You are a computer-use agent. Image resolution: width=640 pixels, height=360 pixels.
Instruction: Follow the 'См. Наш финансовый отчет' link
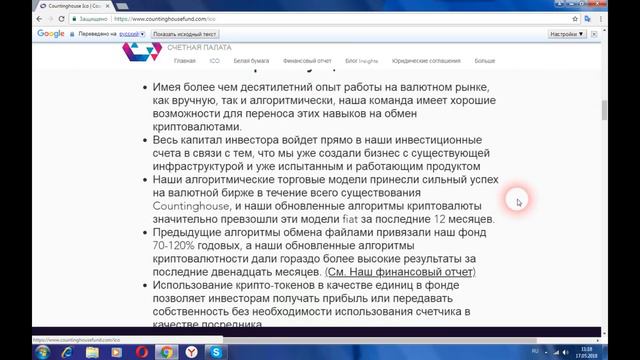pos(400,272)
